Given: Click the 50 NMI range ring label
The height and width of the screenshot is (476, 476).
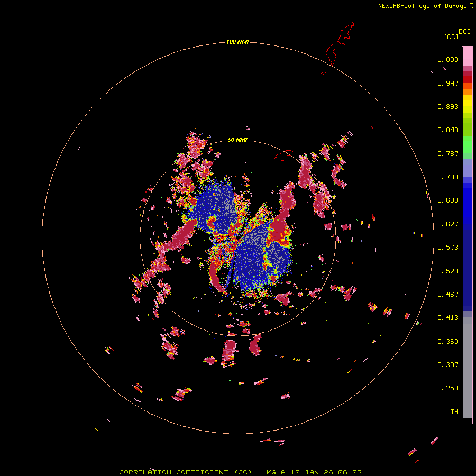Looking at the screenshot, I should pos(237,140).
